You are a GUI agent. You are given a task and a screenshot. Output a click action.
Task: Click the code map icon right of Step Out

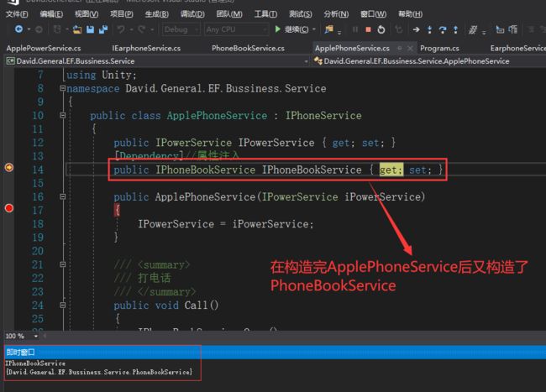pos(473,29)
